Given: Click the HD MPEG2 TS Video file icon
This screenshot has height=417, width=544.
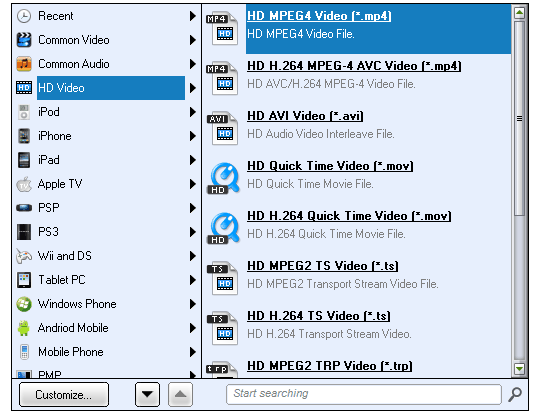Looking at the screenshot, I should [222, 279].
